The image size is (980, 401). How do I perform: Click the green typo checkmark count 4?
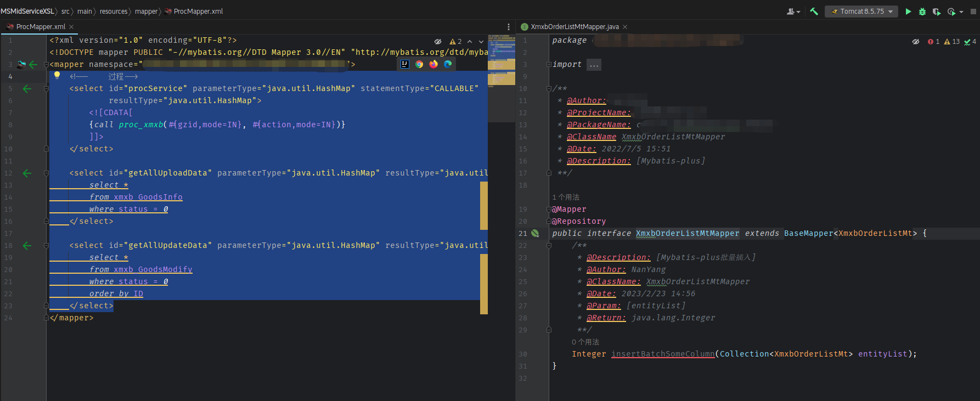pyautogui.click(x=970, y=42)
